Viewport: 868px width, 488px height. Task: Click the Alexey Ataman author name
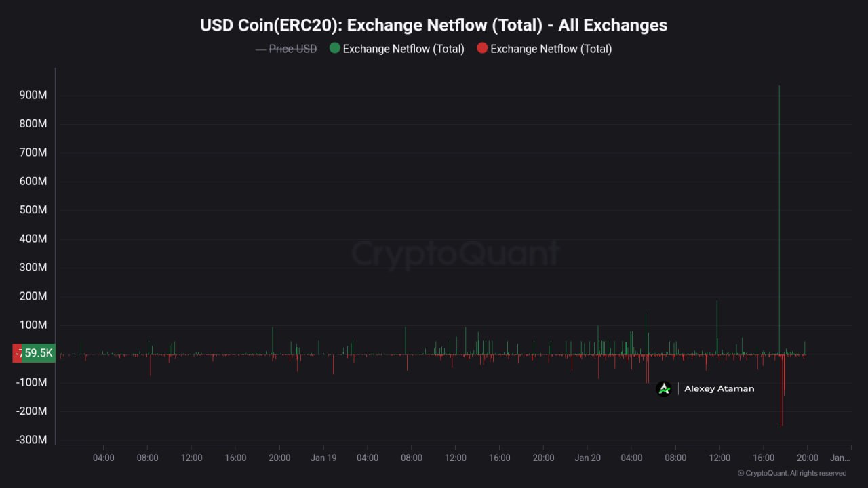pyautogui.click(x=719, y=388)
